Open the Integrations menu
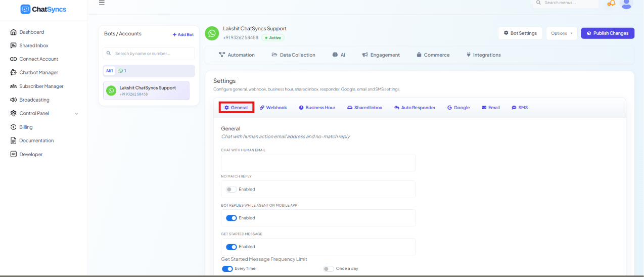This screenshot has height=277, width=644. point(483,55)
